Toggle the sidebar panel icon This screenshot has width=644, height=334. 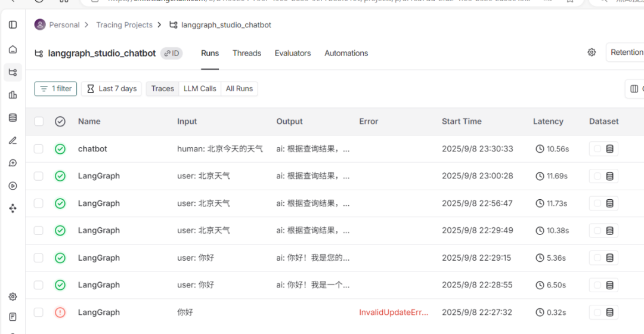click(x=13, y=24)
